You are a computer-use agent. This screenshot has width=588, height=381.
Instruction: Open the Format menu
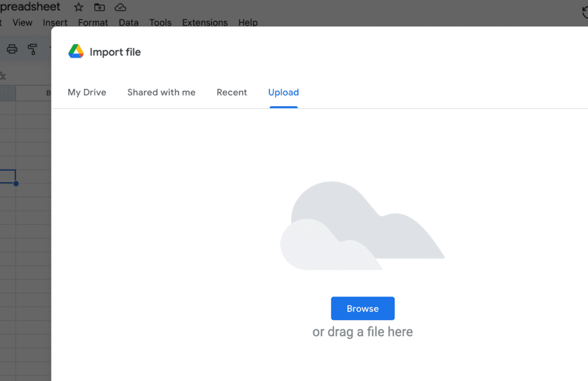pos(93,22)
